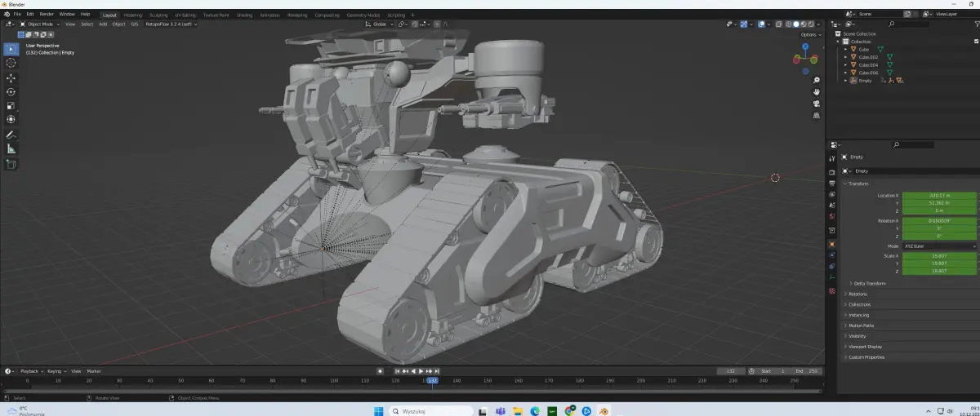Click the Rotation X value field
The image size is (980, 416).
click(x=939, y=221)
